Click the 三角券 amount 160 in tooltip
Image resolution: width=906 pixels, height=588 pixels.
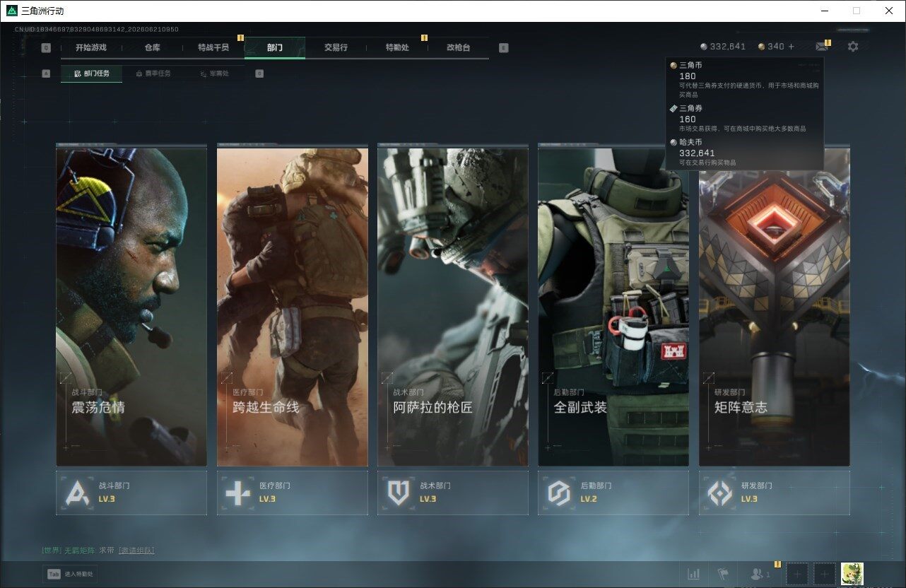(x=688, y=119)
